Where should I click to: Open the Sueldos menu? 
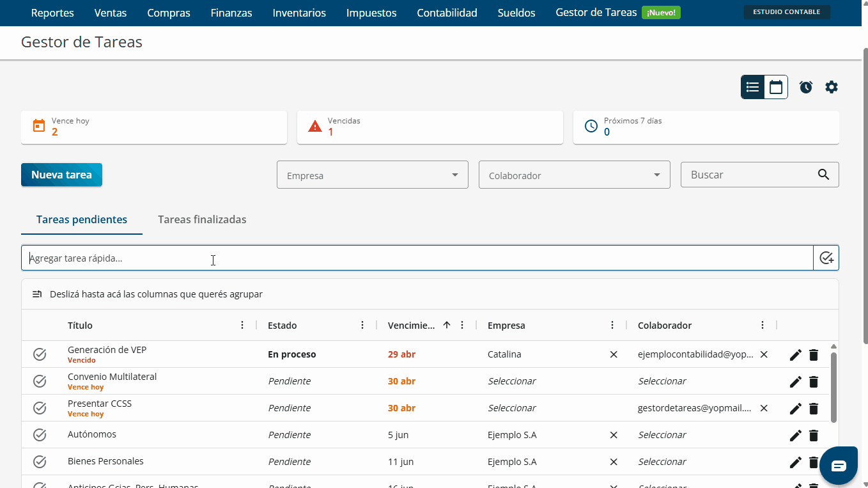pos(516,13)
